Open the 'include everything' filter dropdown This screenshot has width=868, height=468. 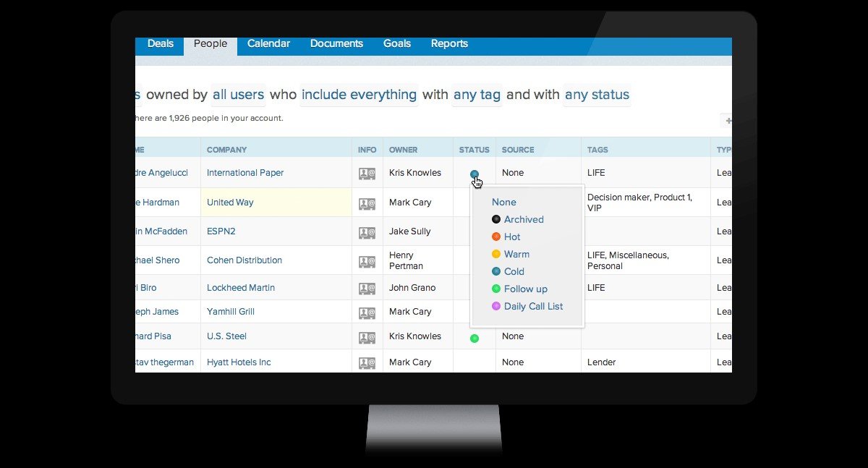(x=359, y=95)
